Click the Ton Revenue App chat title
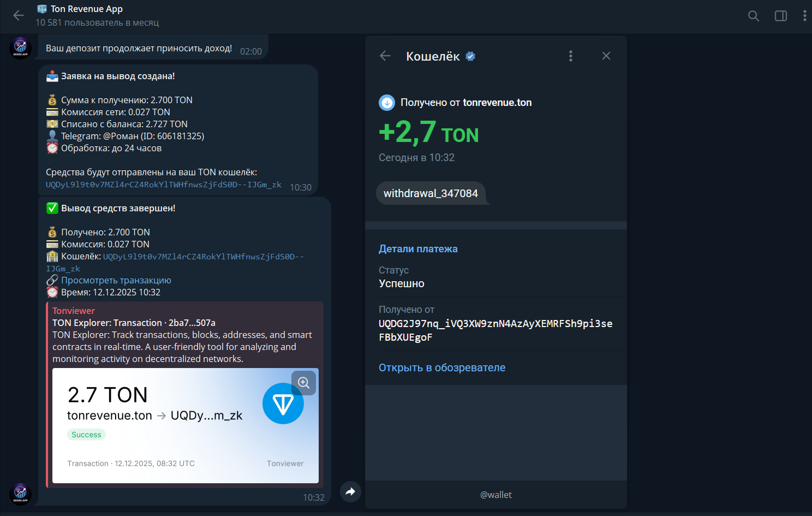The image size is (812, 516). (x=87, y=9)
